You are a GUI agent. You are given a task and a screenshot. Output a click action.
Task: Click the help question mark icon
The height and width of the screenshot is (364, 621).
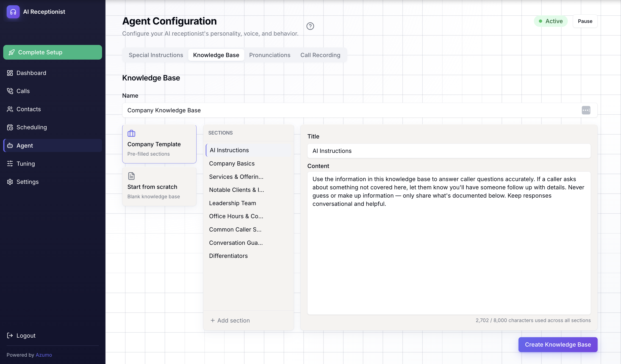(310, 26)
